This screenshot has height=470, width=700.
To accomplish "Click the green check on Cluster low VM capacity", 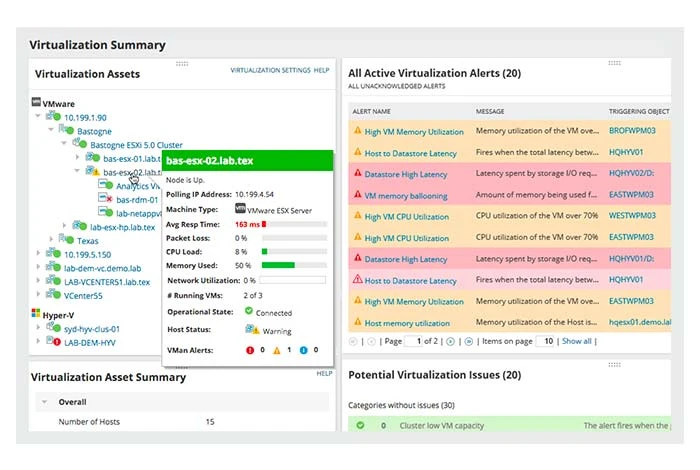I will (360, 425).
